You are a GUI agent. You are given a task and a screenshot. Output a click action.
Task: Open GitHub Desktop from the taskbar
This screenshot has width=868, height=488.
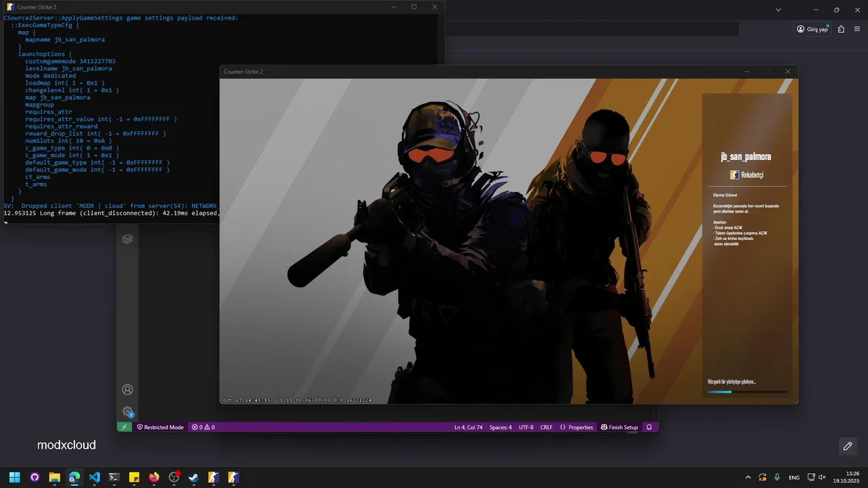coord(35,477)
